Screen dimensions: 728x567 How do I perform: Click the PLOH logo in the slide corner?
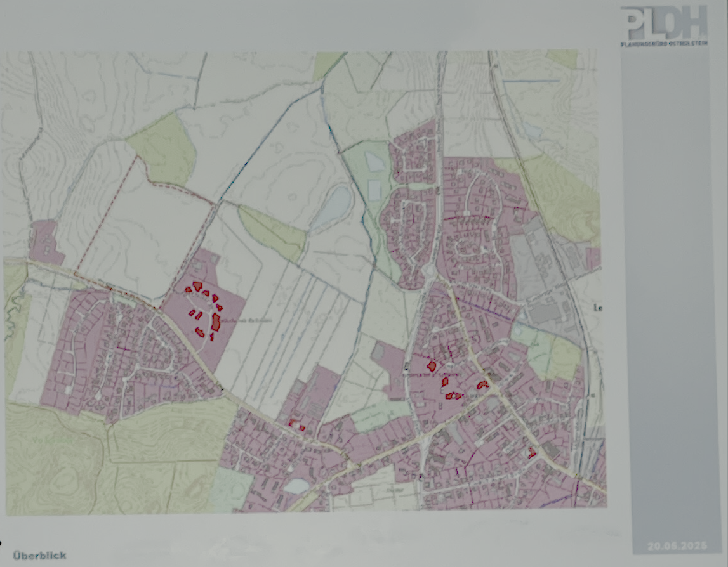[x=664, y=23]
